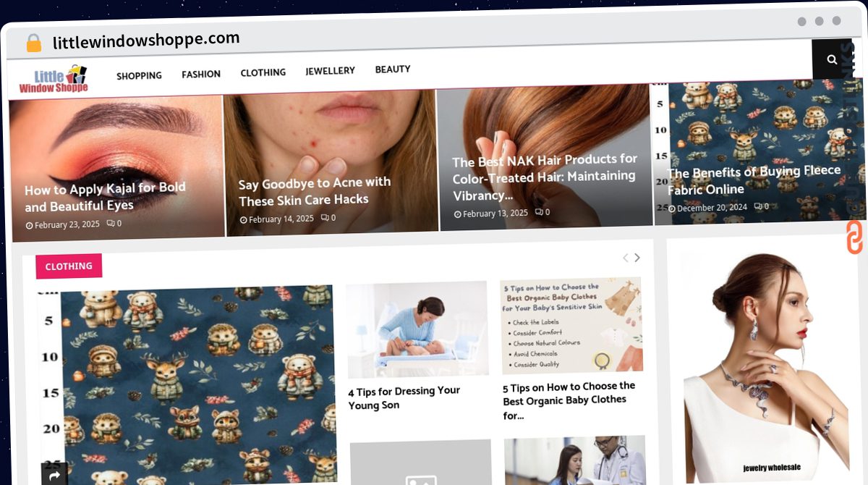Click the padlock icon beside the URL
Screen dimensions: 868x485
tap(33, 43)
